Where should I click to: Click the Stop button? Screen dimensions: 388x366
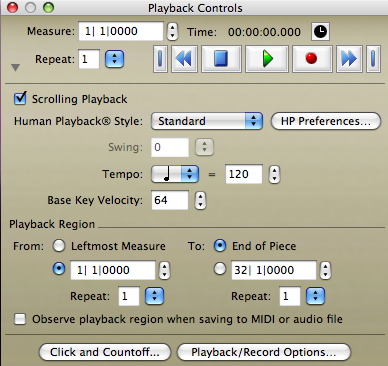tap(221, 59)
